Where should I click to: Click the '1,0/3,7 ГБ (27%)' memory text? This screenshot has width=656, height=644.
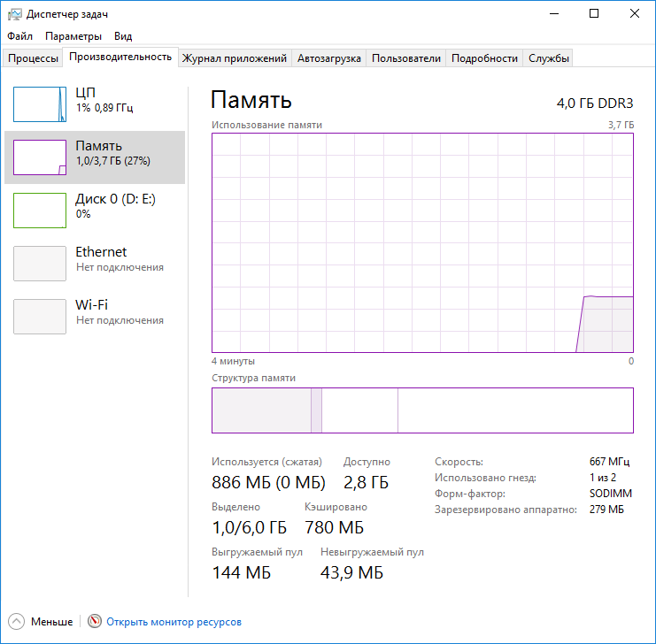113,161
